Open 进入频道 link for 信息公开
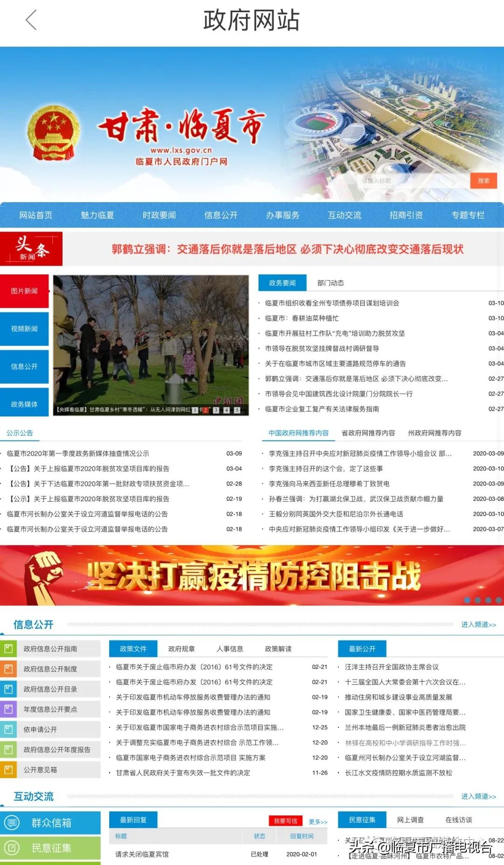The width and height of the screenshot is (504, 865). click(x=478, y=625)
